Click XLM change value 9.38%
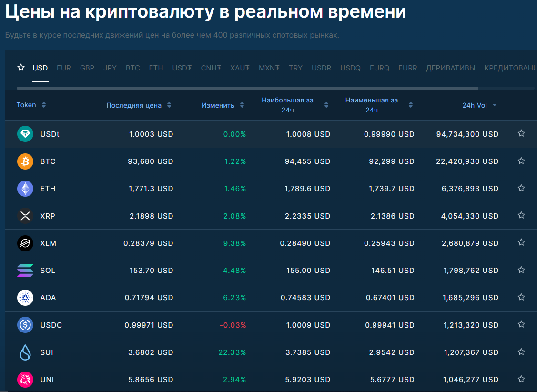Image resolution: width=537 pixels, height=392 pixels. (234, 243)
